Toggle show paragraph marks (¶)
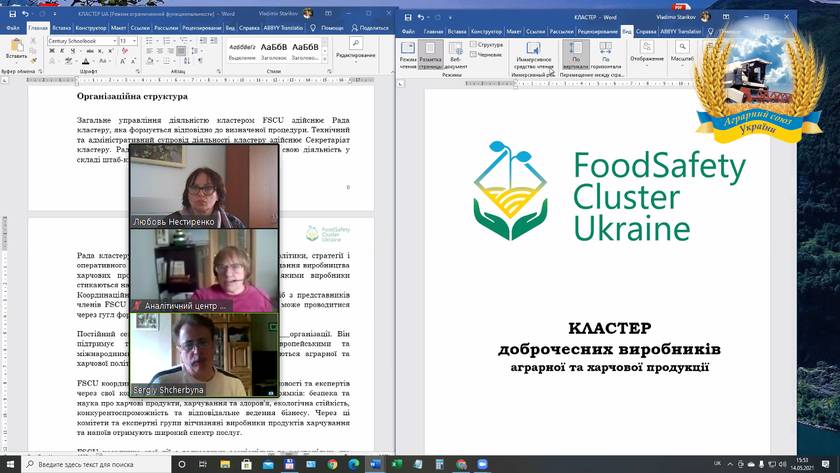 click(200, 61)
